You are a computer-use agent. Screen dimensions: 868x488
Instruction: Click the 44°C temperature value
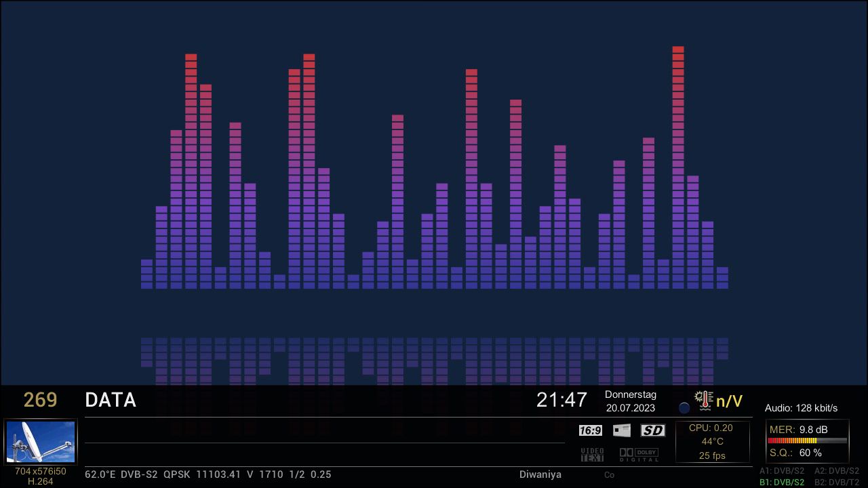(x=712, y=441)
